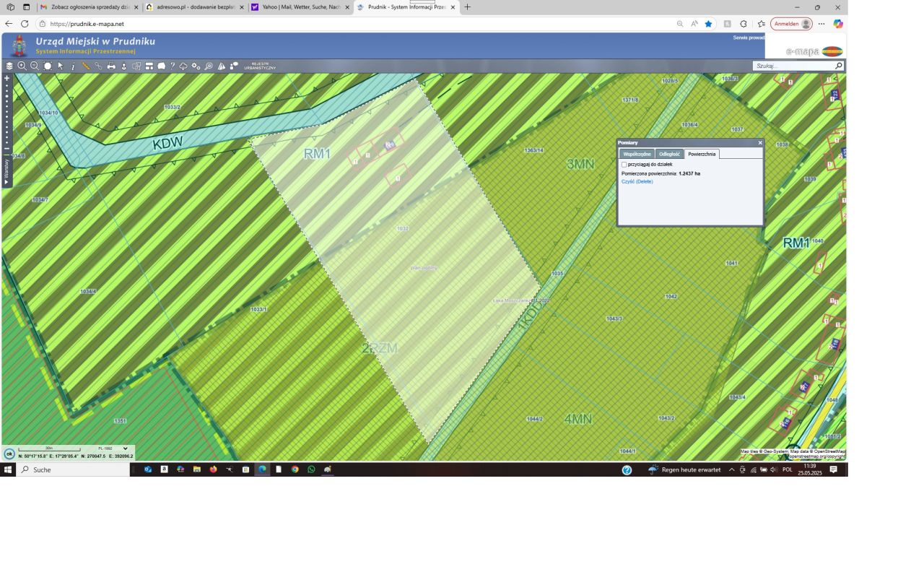Reload the current page
The height and width of the screenshot is (572, 924).
pyautogui.click(x=25, y=24)
